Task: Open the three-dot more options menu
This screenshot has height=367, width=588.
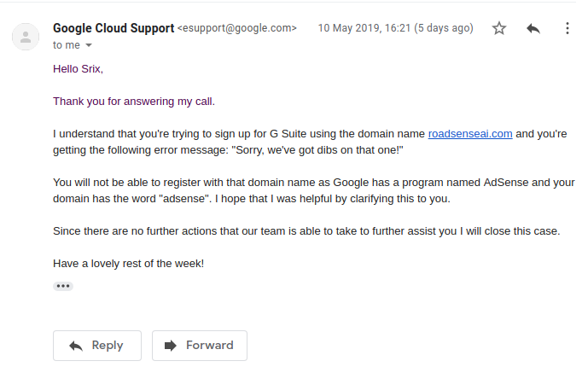Action: click(568, 28)
